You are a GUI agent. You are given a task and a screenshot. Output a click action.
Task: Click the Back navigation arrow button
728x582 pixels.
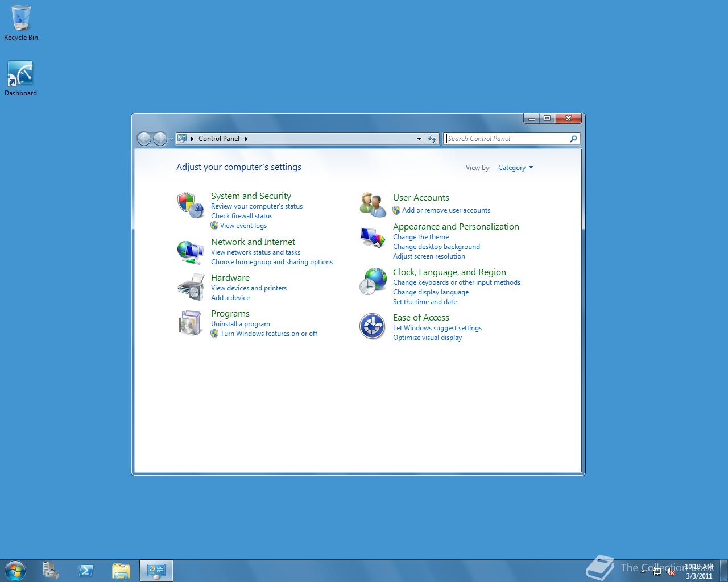point(144,139)
